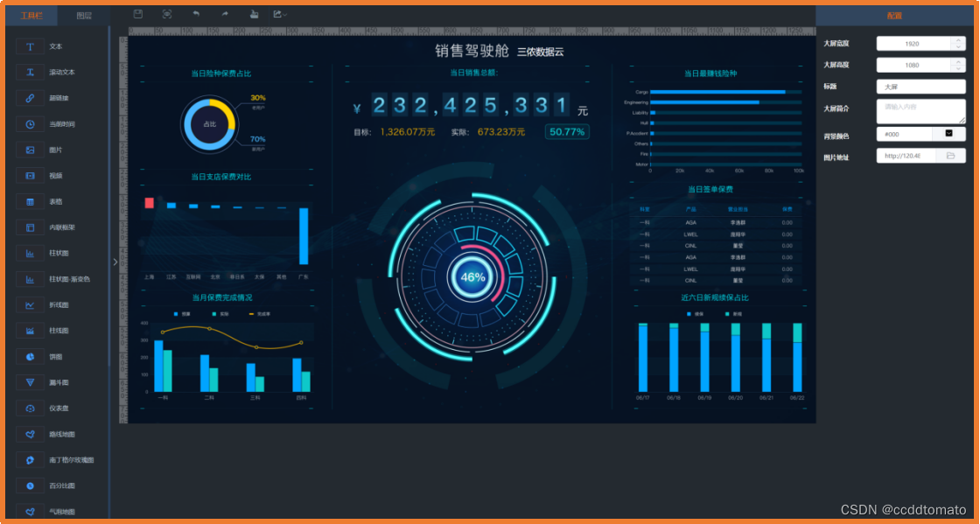Click the 大屏高度 input showing 1080
Screen dimensions: 980x524
tap(913, 65)
